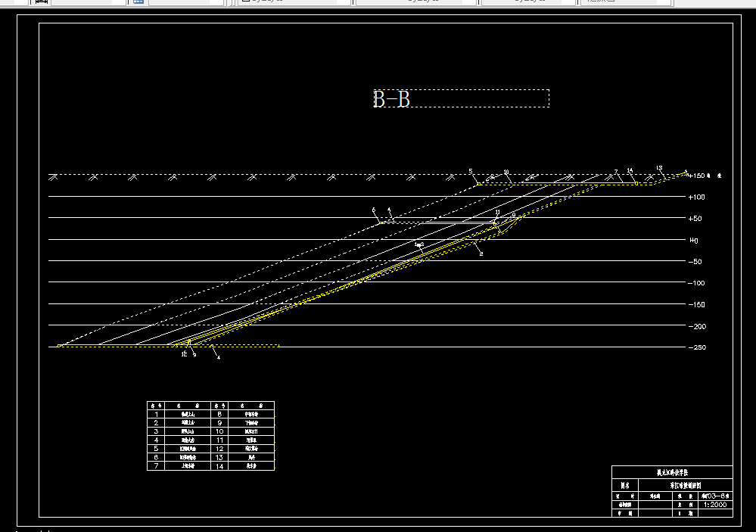Select legend table cell number 14
Viewport: 756px width, 532px height.
coord(219,466)
